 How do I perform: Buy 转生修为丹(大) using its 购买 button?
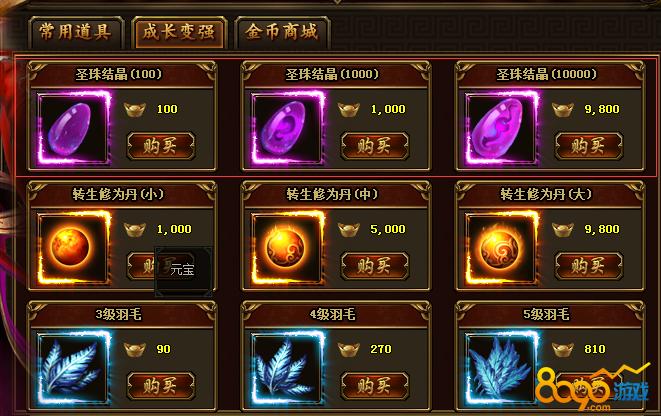(x=589, y=266)
